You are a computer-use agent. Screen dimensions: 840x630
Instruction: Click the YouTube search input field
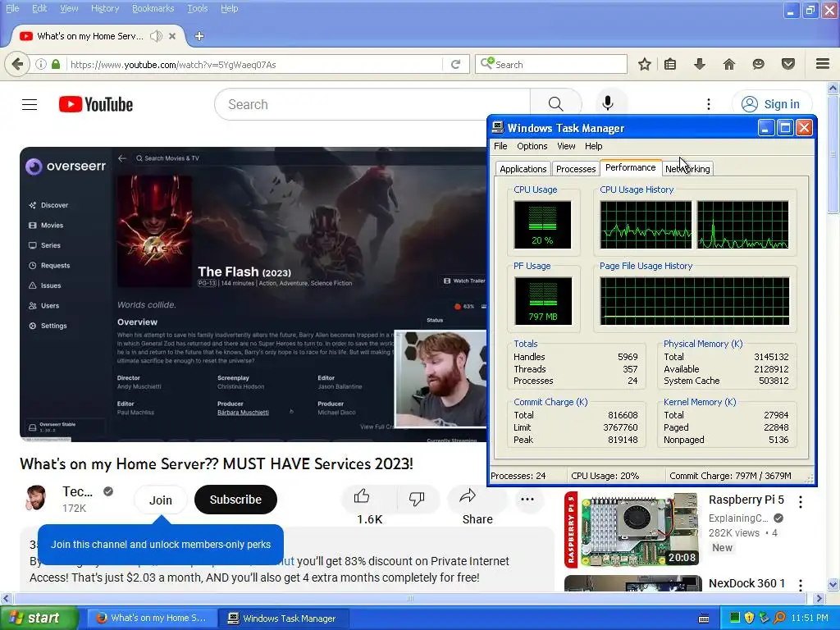pyautogui.click(x=372, y=104)
